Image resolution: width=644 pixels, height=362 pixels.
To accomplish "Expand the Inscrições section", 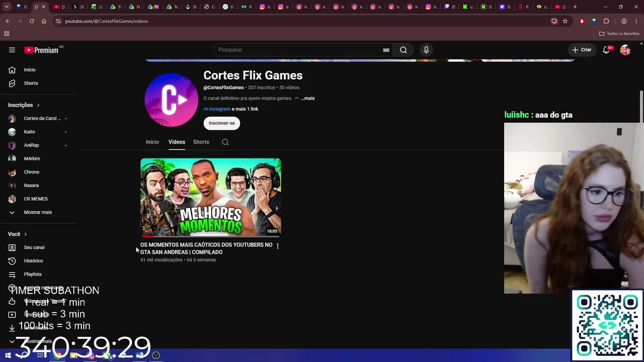I will click(x=24, y=105).
